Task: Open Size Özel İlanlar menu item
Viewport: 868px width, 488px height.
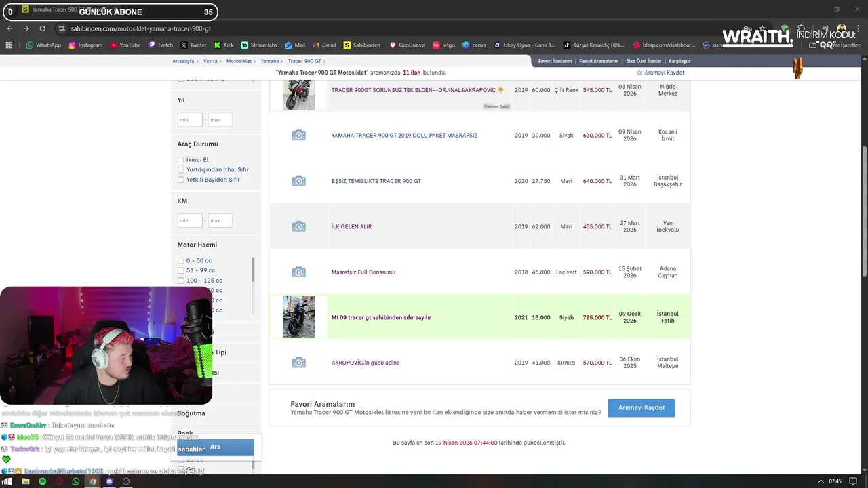Action: click(x=644, y=61)
